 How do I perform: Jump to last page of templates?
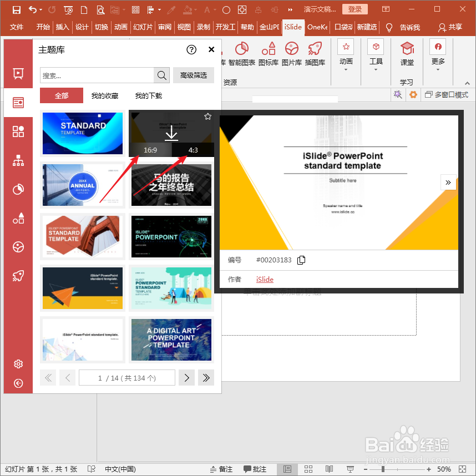[206, 378]
